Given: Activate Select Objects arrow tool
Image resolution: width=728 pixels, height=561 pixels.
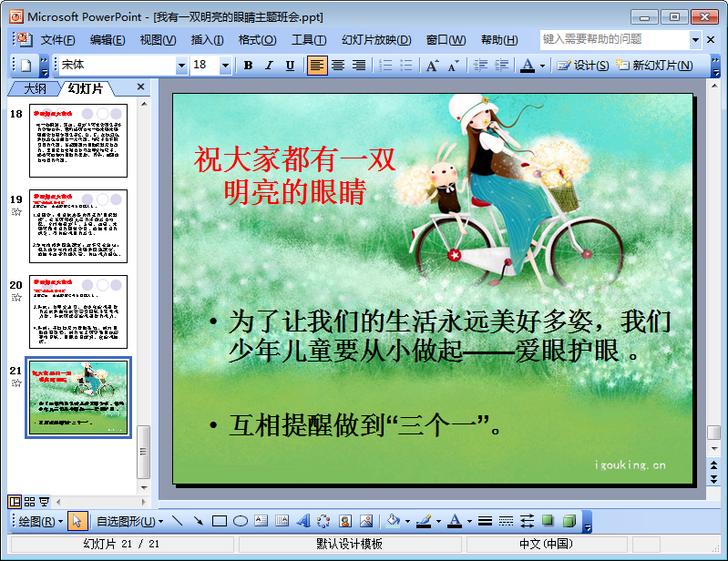Looking at the screenshot, I should click(77, 522).
